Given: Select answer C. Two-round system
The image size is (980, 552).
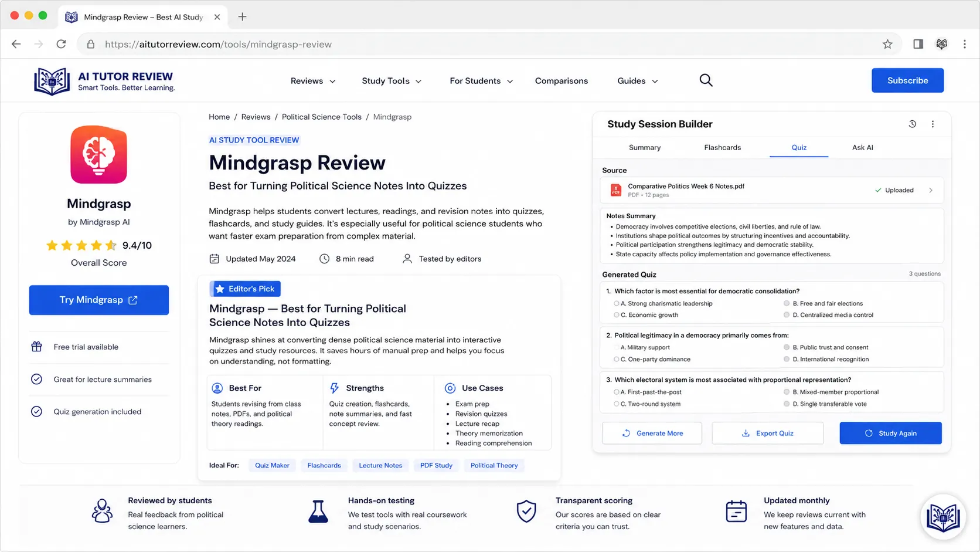Looking at the screenshot, I should point(646,404).
